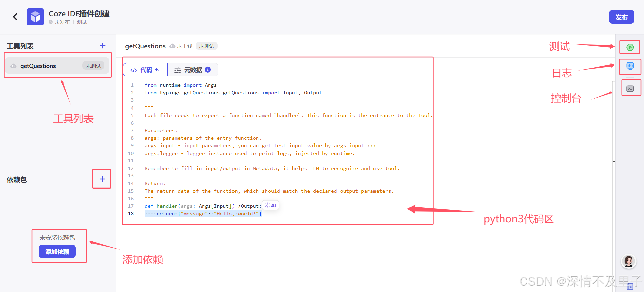Viewport: 644px width, 292px height.
Task: Click the 未测试 badge beside getQuestions title
Action: 207,46
